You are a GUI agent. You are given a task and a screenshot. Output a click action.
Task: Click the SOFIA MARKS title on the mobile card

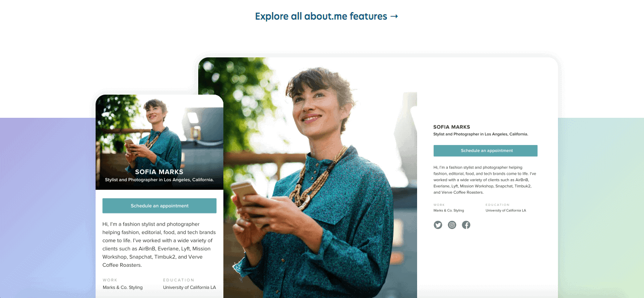tap(159, 172)
